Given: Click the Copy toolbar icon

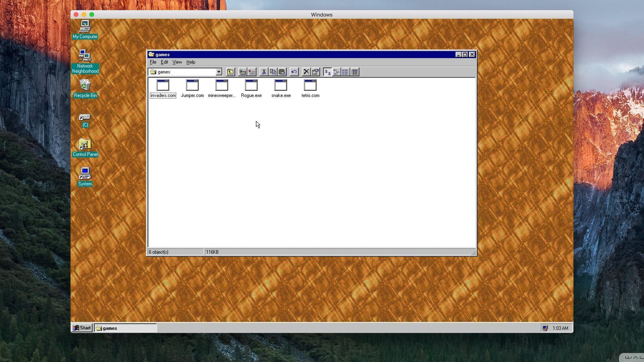Looking at the screenshot, I should tap(273, 72).
